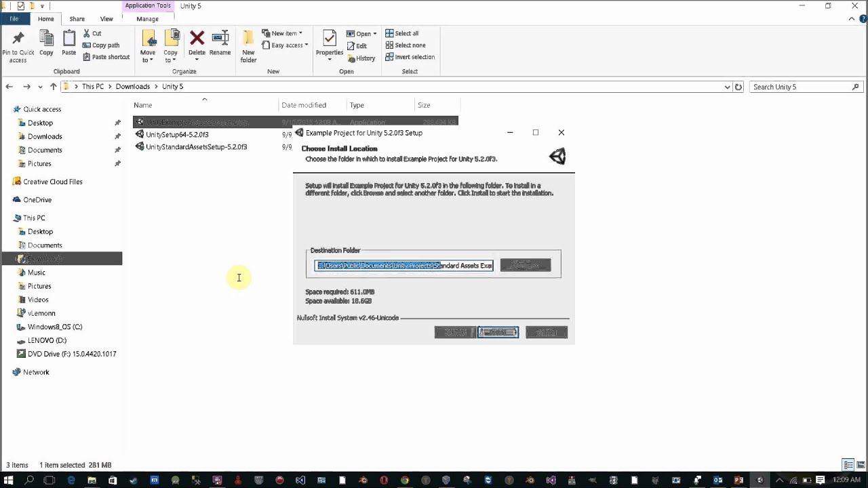Open Microsoft Edge from taskbar
868x488 pixels.
(x=71, y=480)
